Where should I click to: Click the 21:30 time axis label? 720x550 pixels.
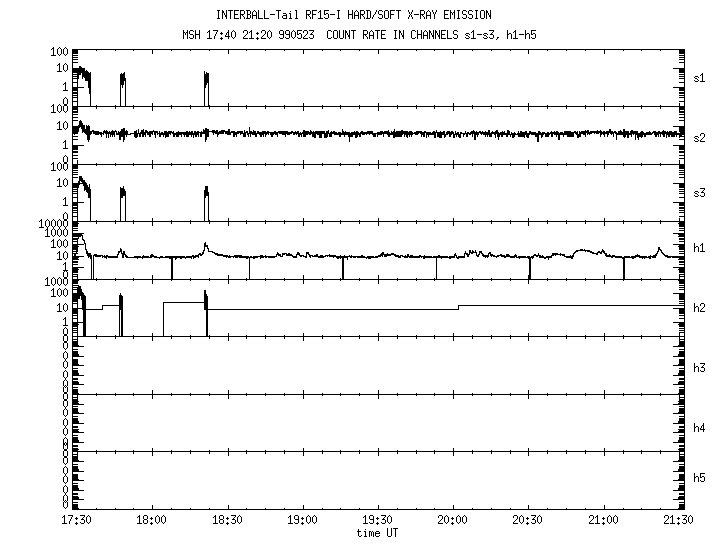click(x=678, y=521)
